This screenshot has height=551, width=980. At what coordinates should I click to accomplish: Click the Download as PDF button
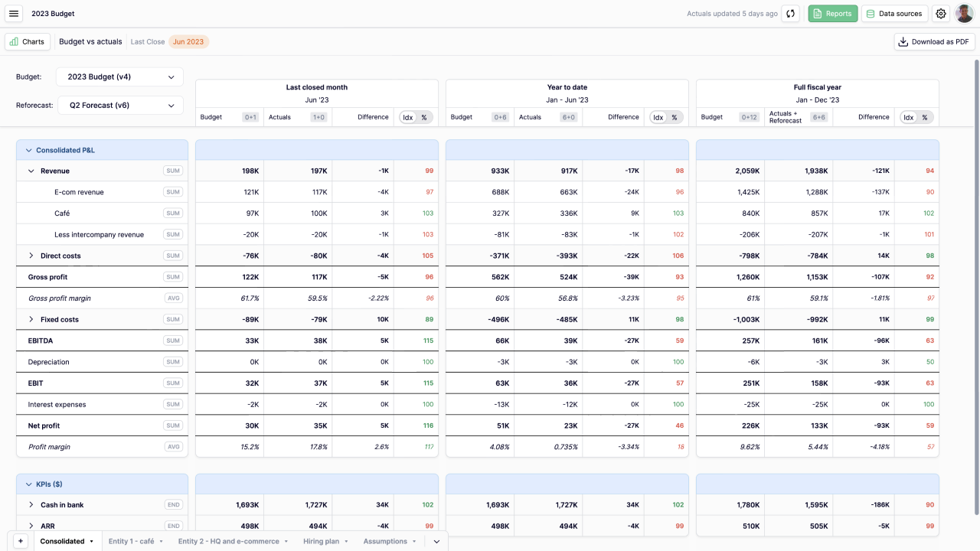tap(934, 42)
